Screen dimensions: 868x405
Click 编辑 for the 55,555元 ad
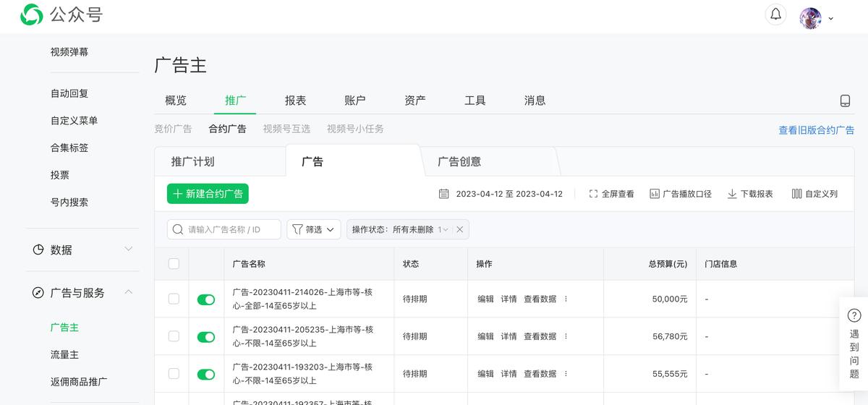(x=486, y=374)
